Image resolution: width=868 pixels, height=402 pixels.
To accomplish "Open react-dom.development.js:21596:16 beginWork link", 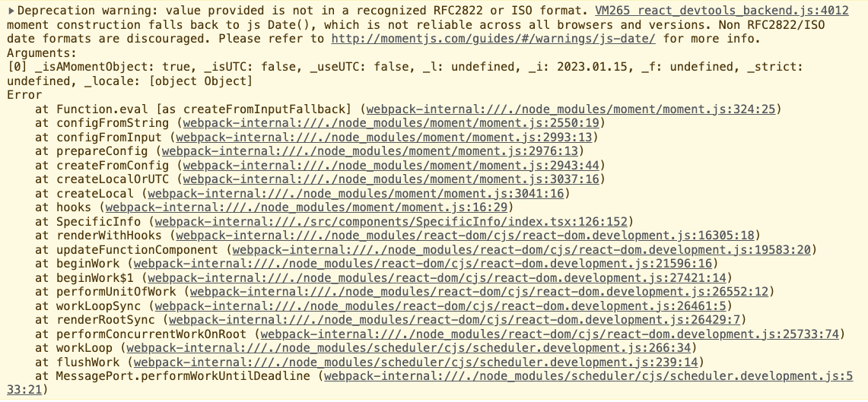I will [423, 264].
